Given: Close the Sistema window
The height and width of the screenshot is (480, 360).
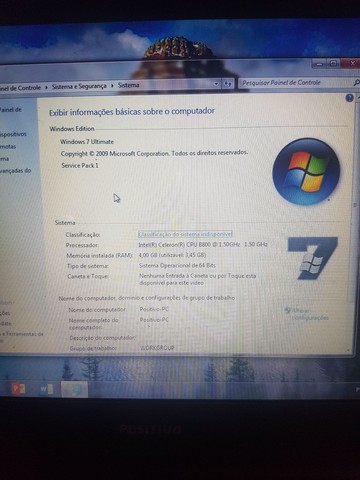Looking at the screenshot, I should (351, 62).
